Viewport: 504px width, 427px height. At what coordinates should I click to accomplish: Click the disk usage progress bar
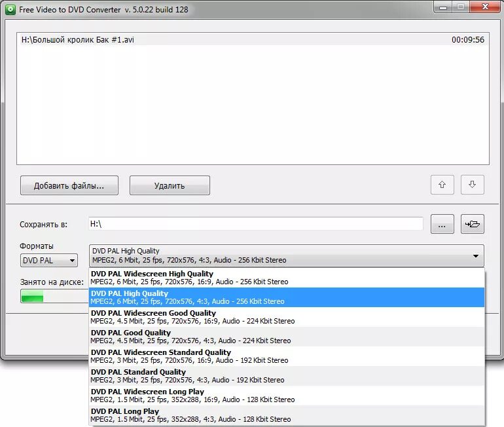(54, 296)
